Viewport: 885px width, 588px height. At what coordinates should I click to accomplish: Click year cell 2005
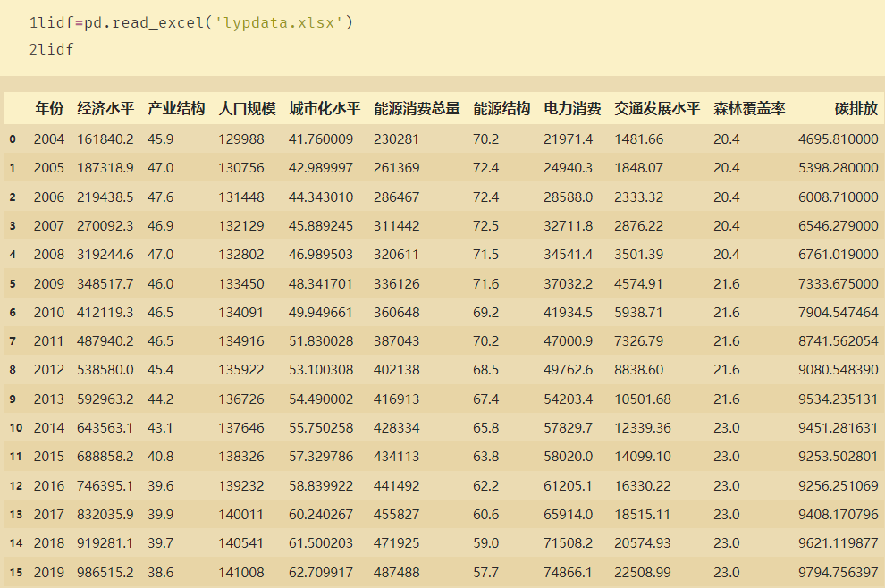tap(49, 168)
